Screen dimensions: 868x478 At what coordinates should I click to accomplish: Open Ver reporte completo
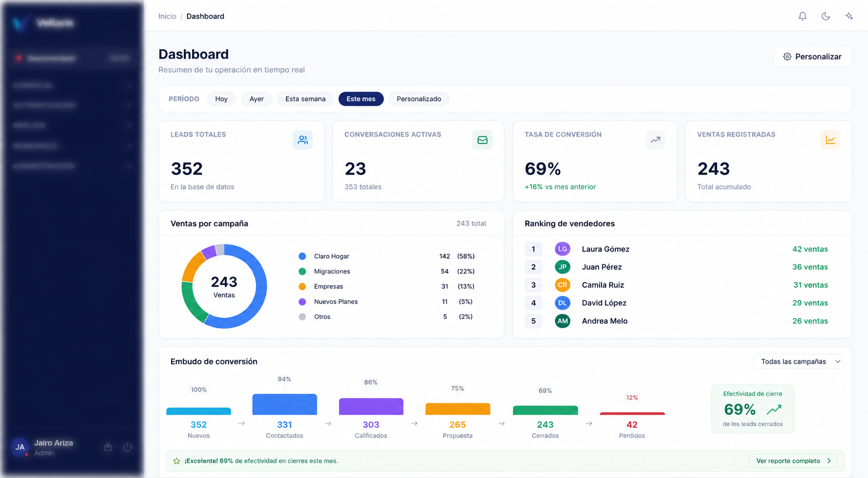[x=793, y=461]
